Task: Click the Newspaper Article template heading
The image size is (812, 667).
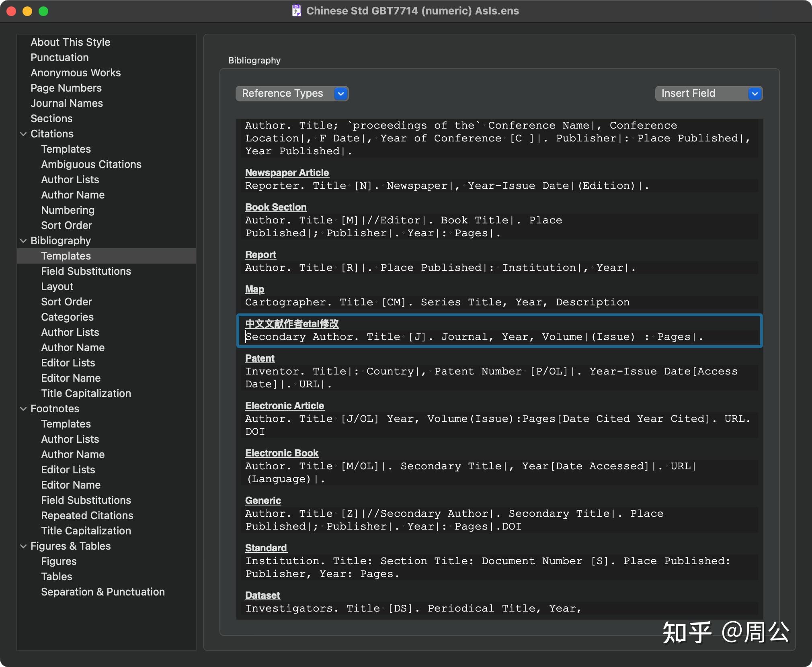Action: [x=287, y=172]
